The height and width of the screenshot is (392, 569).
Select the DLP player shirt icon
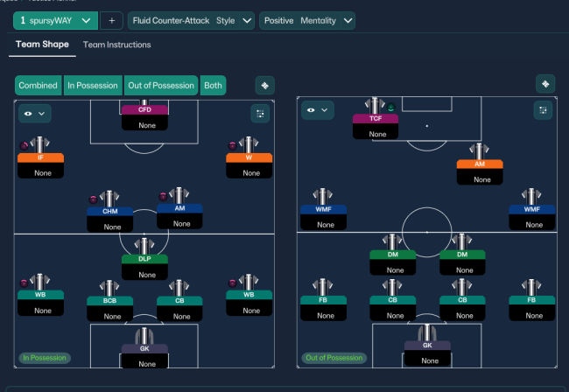point(145,247)
